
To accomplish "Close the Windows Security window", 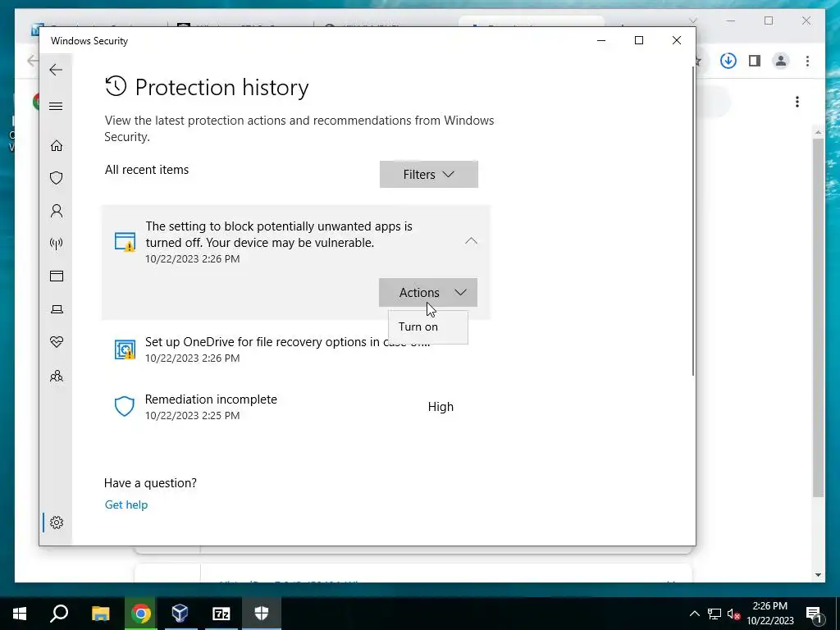I will [x=677, y=41].
